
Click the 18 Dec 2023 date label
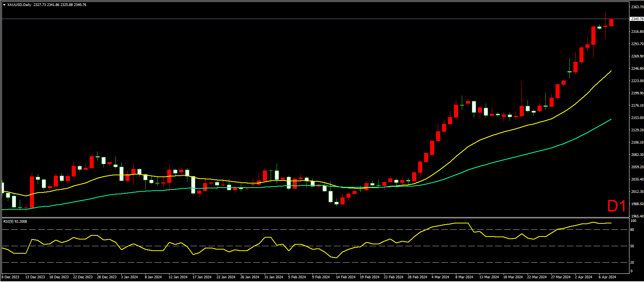59,277
